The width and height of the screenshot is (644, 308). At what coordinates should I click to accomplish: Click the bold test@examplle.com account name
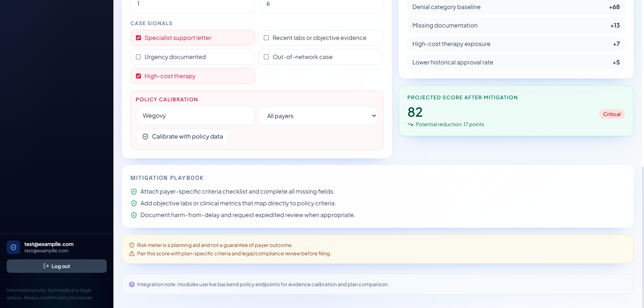49,244
